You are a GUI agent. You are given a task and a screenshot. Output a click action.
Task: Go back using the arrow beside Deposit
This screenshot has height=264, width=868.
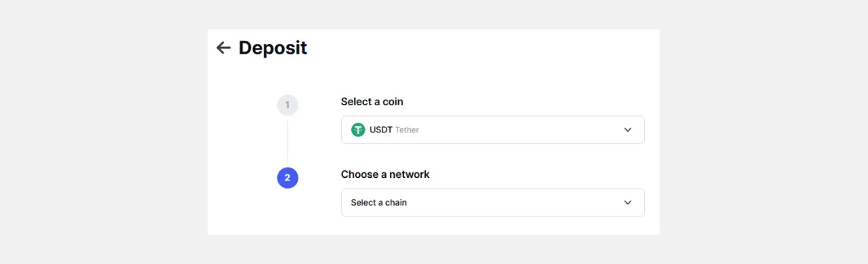pos(223,48)
